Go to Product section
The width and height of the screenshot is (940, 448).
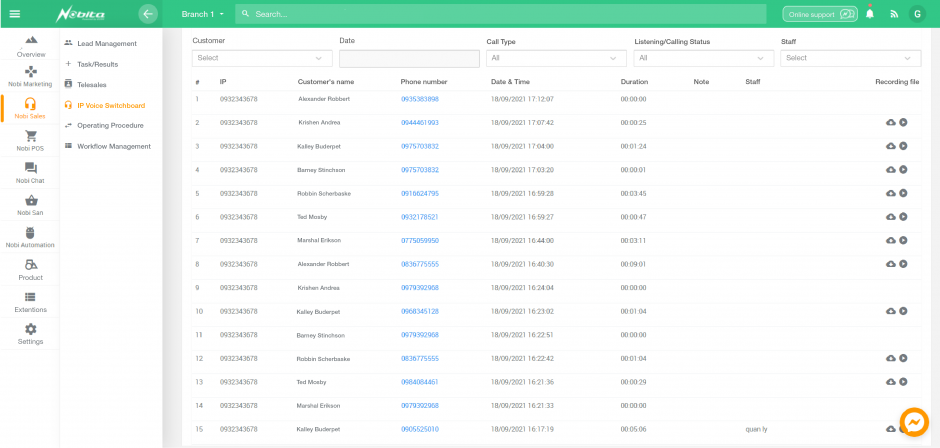31,270
